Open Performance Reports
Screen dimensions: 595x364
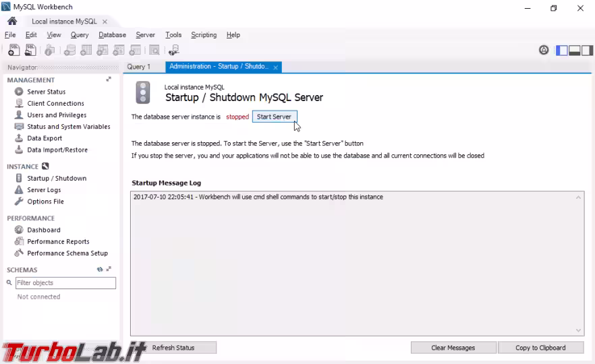[x=58, y=241]
